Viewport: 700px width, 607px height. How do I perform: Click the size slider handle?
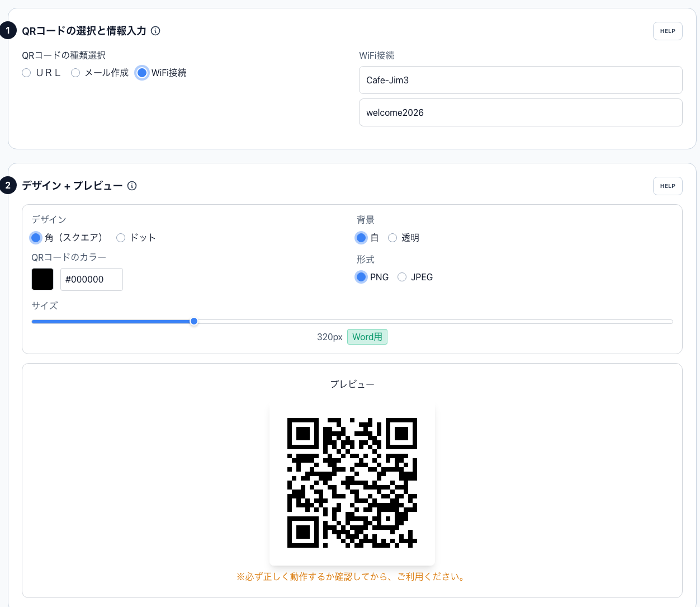(x=194, y=321)
